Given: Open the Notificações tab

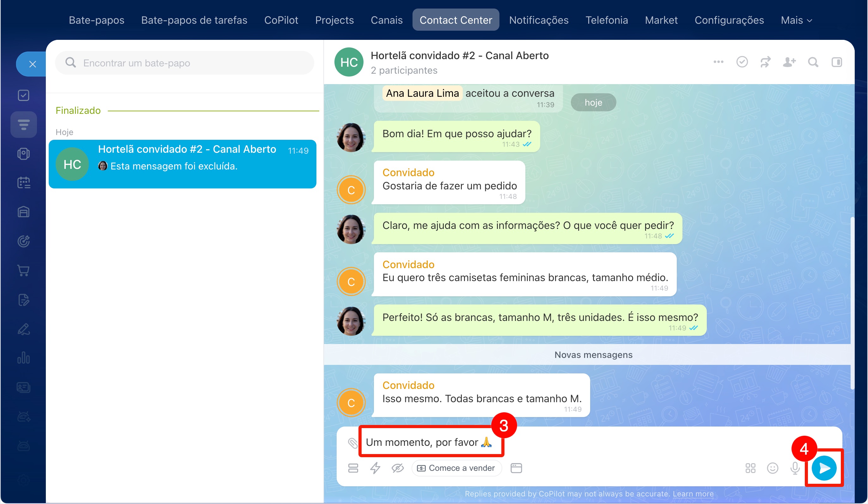Looking at the screenshot, I should [x=539, y=20].
